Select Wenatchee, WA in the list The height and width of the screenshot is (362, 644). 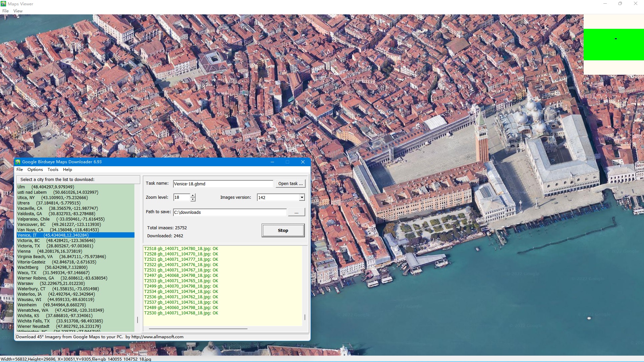coord(75,310)
